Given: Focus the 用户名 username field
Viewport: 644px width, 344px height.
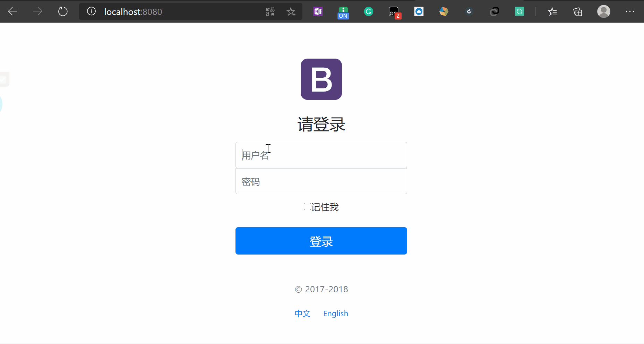Looking at the screenshot, I should tap(321, 155).
